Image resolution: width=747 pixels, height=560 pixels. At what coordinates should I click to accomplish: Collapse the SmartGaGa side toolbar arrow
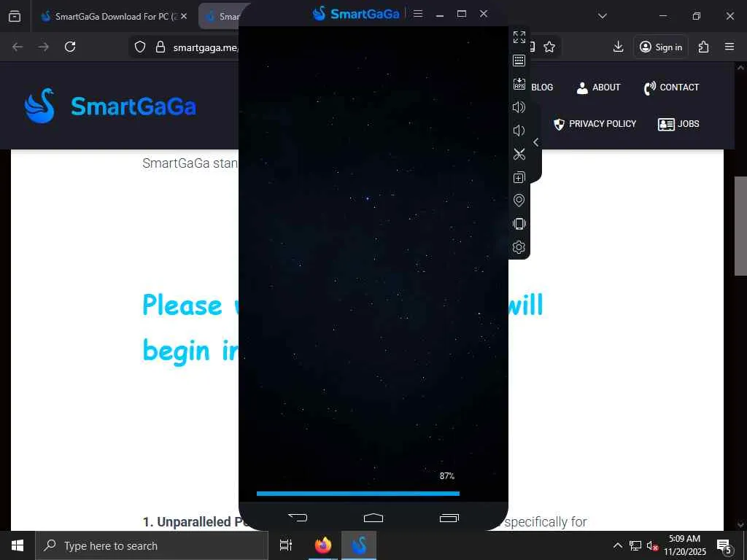click(x=536, y=142)
